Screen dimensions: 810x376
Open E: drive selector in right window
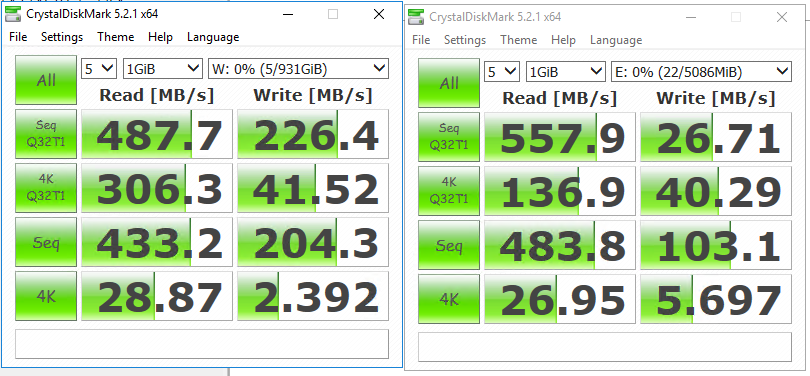(701, 71)
